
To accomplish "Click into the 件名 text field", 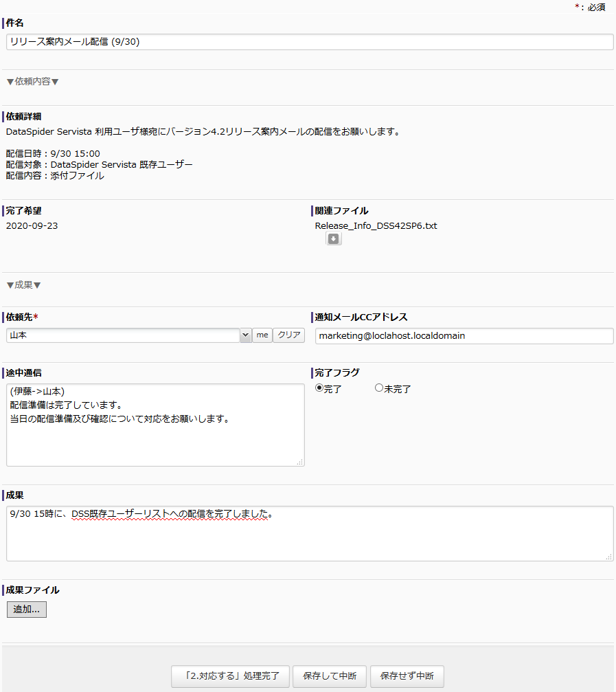I will click(309, 42).
